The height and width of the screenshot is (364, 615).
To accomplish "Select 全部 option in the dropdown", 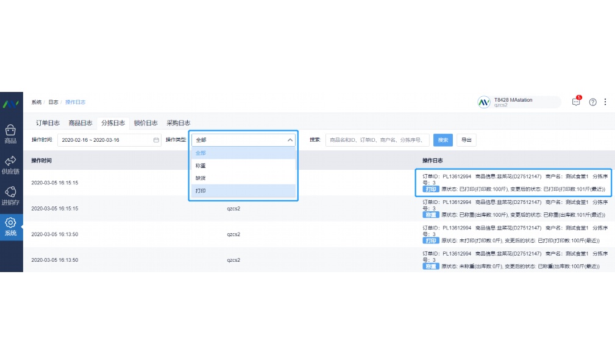I will [201, 153].
